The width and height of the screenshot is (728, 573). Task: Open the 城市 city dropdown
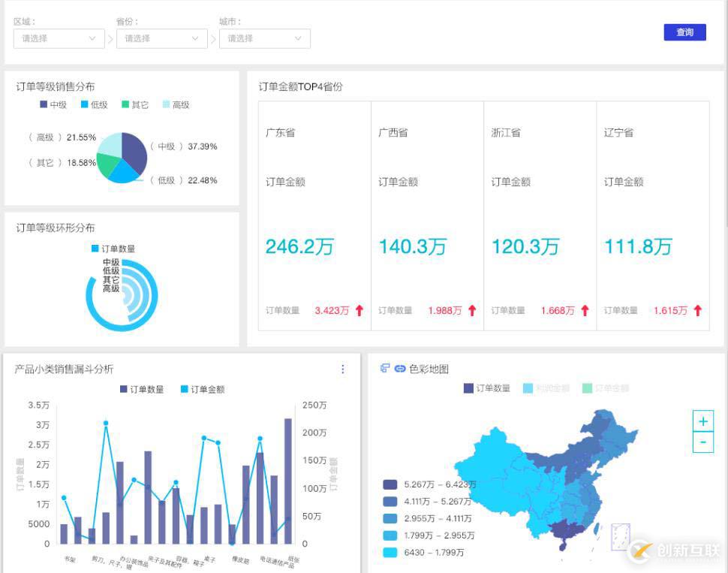265,38
